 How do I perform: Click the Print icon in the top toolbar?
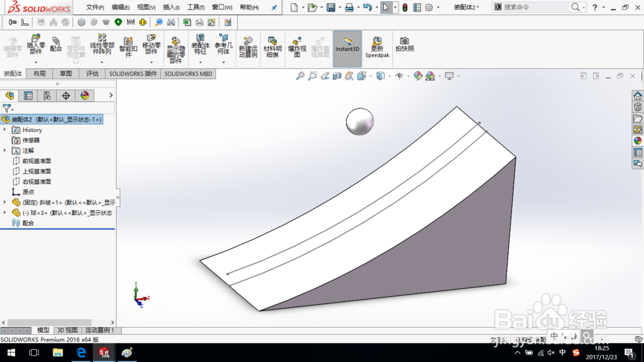point(349,7)
